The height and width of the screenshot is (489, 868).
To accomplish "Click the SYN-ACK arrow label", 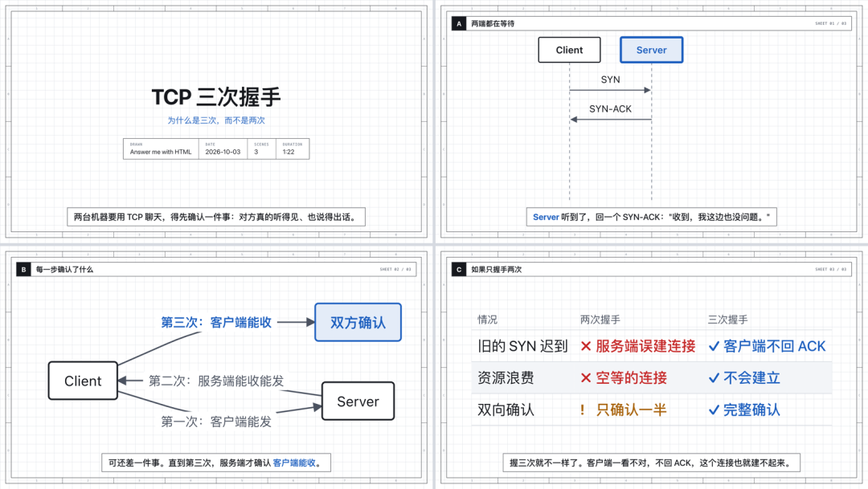I will (x=611, y=109).
